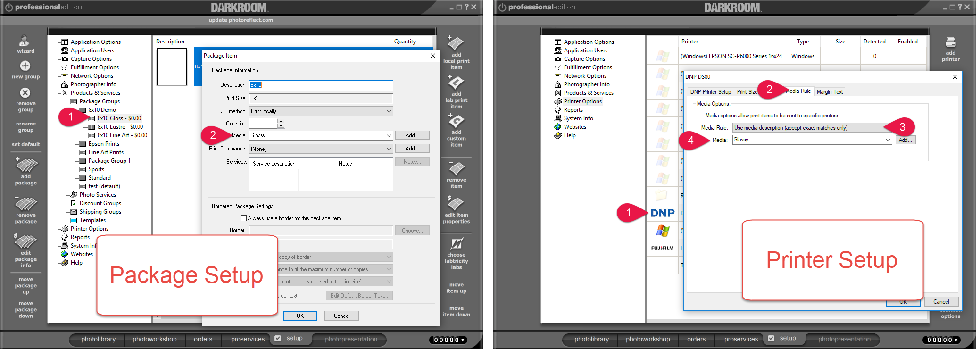
Task: Open photolibrary tab in left window
Action: click(x=98, y=339)
